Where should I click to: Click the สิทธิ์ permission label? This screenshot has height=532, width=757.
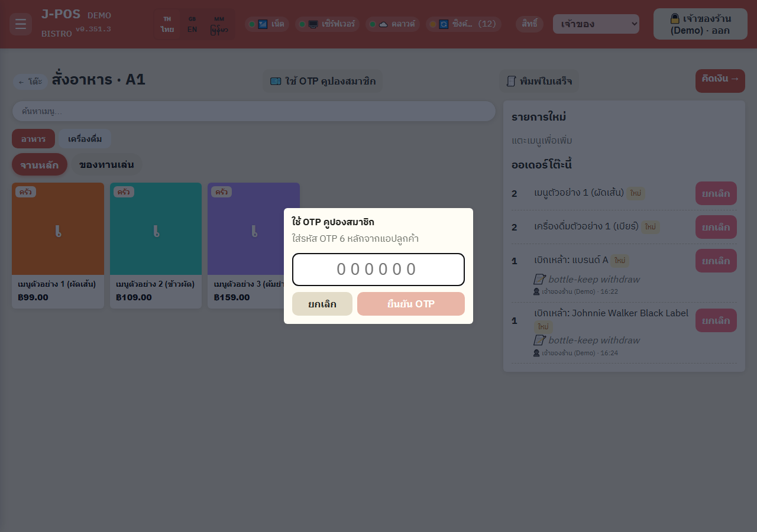(x=529, y=24)
